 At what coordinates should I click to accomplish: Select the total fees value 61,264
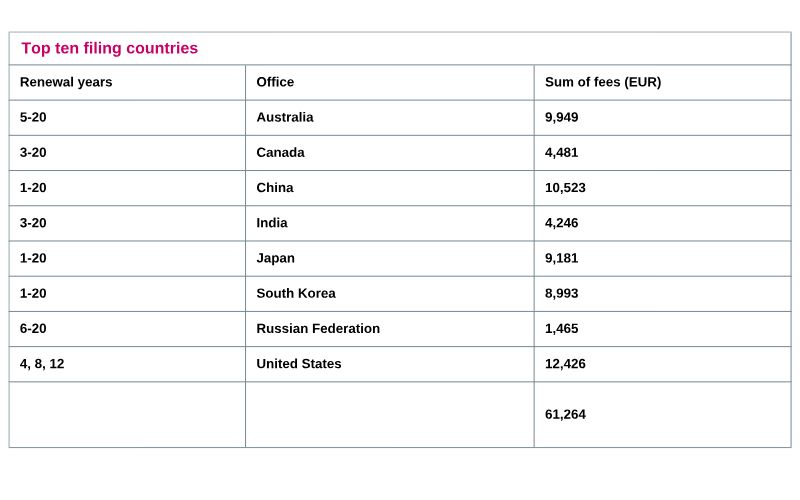pos(565,414)
